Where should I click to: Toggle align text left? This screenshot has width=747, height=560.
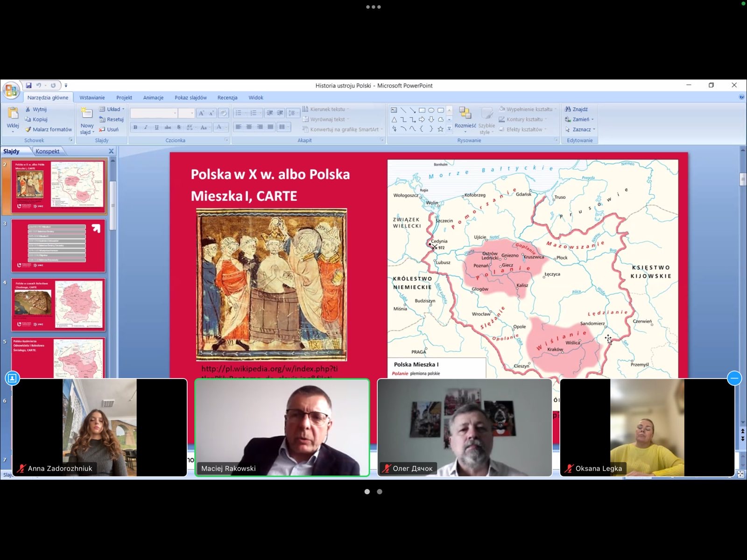[x=239, y=127]
